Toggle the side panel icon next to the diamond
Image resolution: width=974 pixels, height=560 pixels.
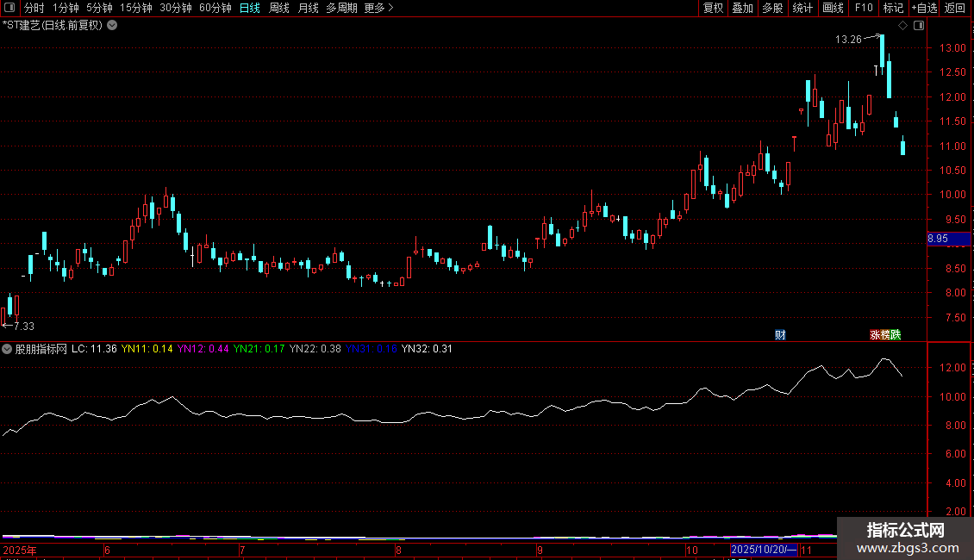[919, 26]
